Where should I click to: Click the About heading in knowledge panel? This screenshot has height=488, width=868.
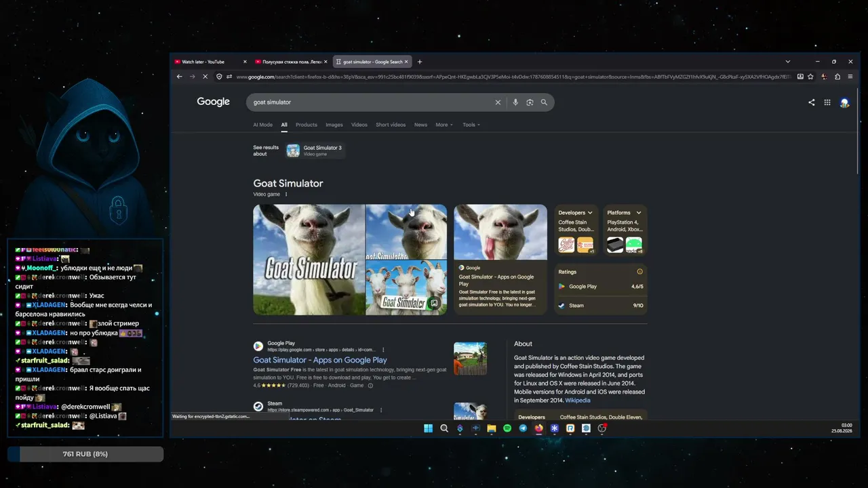tap(523, 344)
